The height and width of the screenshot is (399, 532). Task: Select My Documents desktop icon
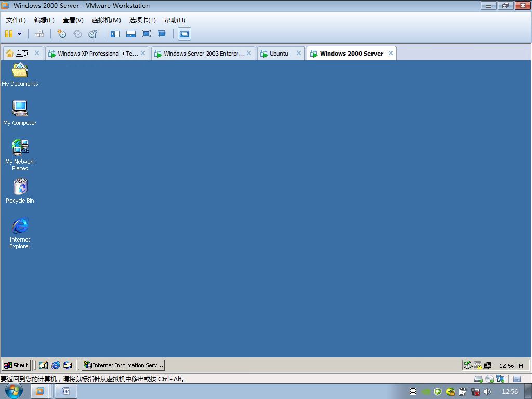tap(20, 75)
